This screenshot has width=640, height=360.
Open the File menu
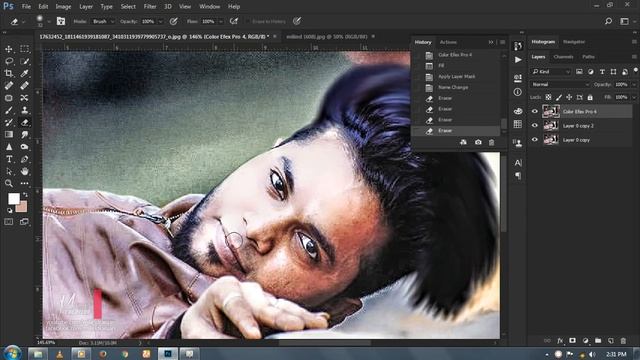tap(26, 7)
